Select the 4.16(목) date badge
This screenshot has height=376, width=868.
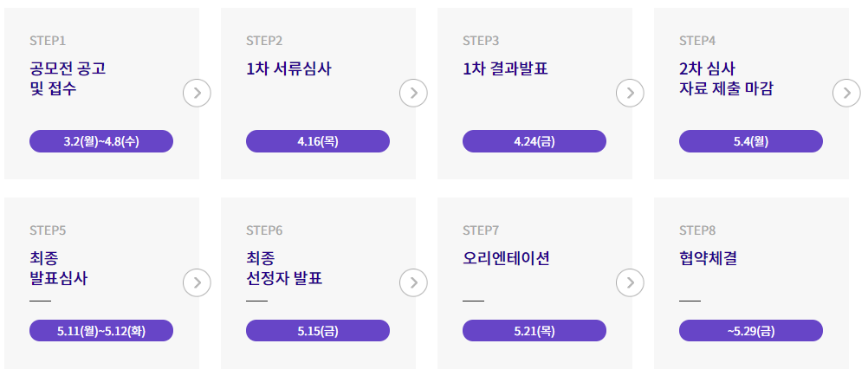[318, 141]
